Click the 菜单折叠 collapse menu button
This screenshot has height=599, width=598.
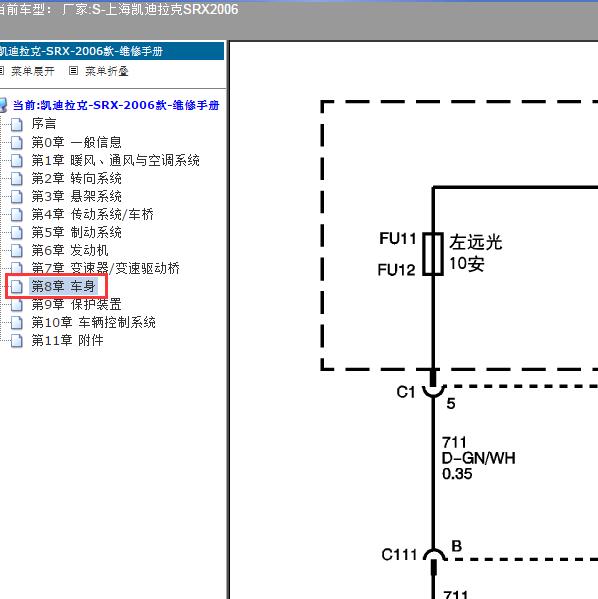[106, 71]
